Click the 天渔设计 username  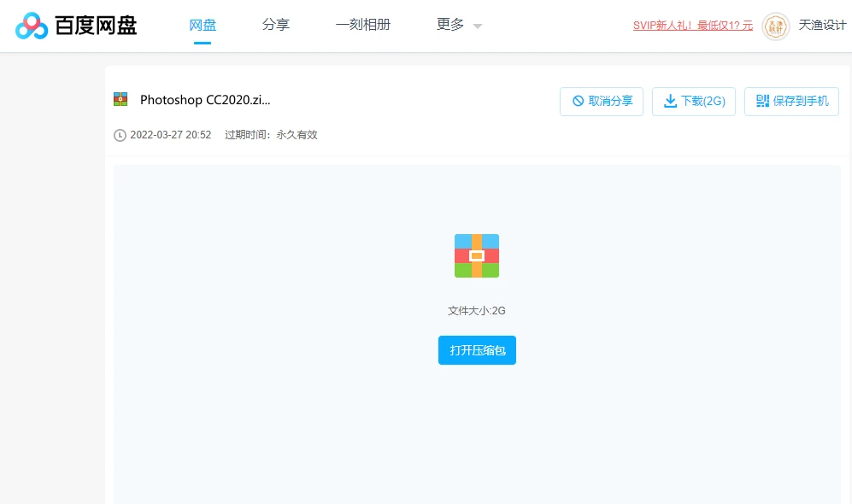(822, 25)
